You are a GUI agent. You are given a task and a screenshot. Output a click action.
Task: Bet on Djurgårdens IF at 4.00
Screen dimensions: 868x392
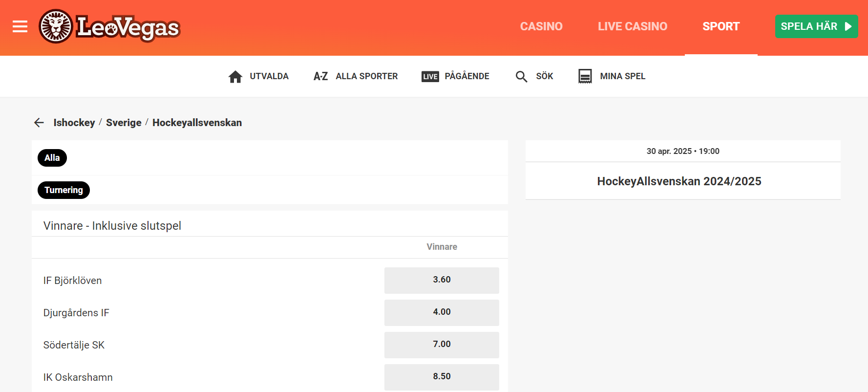(442, 312)
